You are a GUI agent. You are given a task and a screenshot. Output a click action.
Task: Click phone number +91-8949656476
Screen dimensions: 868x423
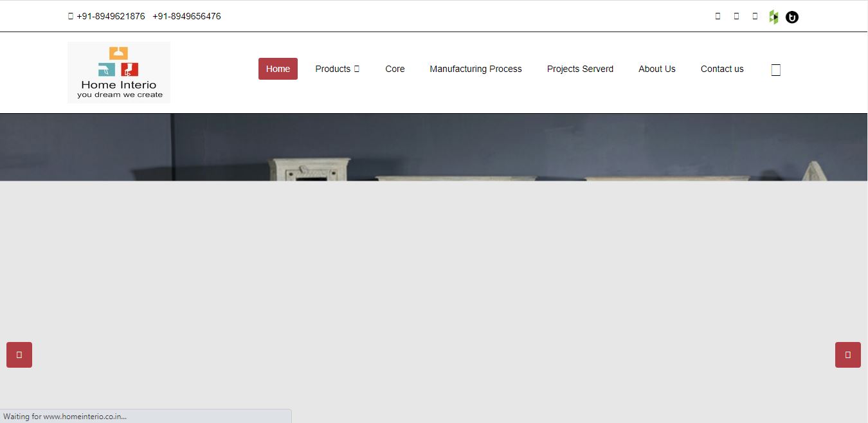click(x=186, y=16)
